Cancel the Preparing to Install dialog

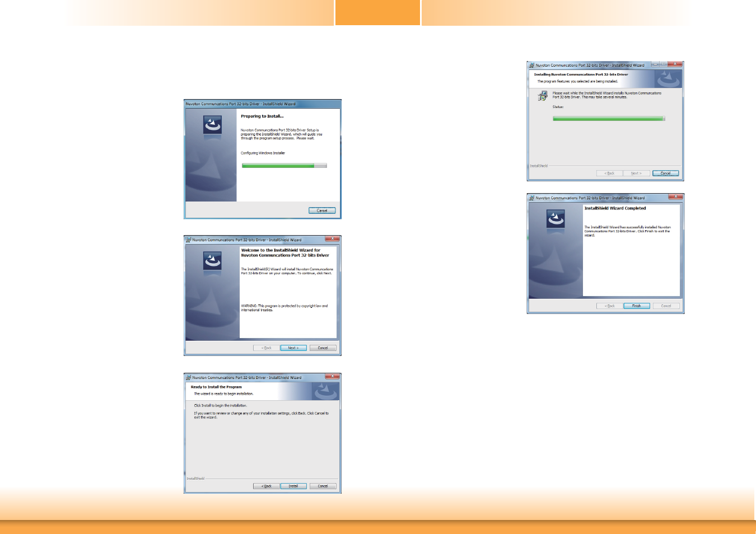tap(322, 210)
